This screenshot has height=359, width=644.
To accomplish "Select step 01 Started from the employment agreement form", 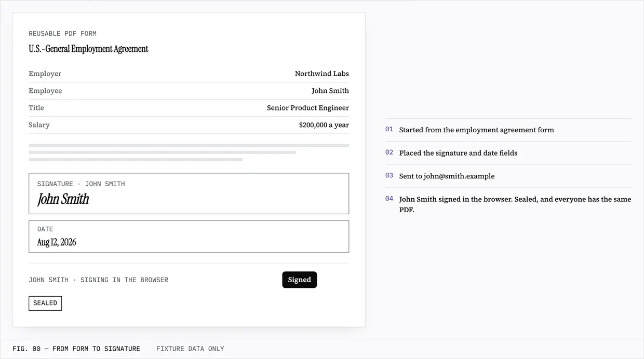I will [508, 130].
